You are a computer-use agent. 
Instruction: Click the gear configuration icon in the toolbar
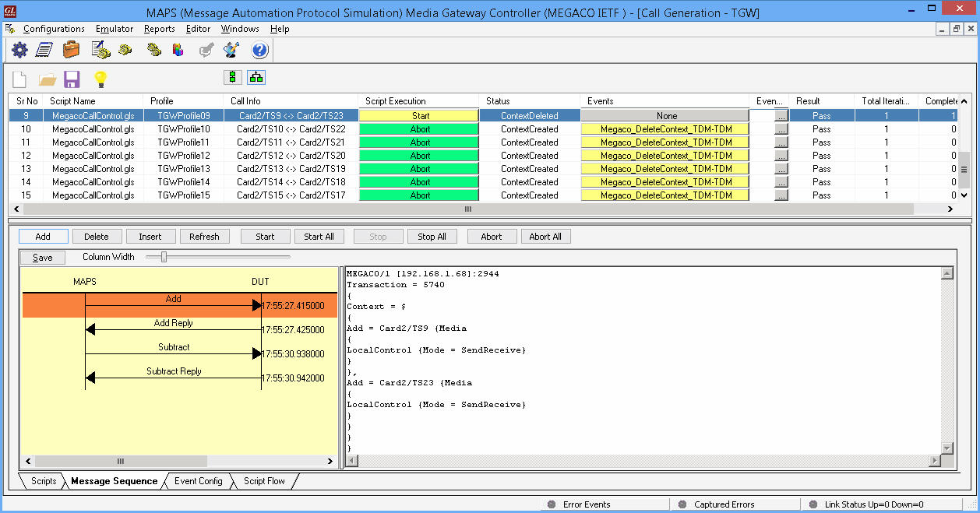[19, 50]
